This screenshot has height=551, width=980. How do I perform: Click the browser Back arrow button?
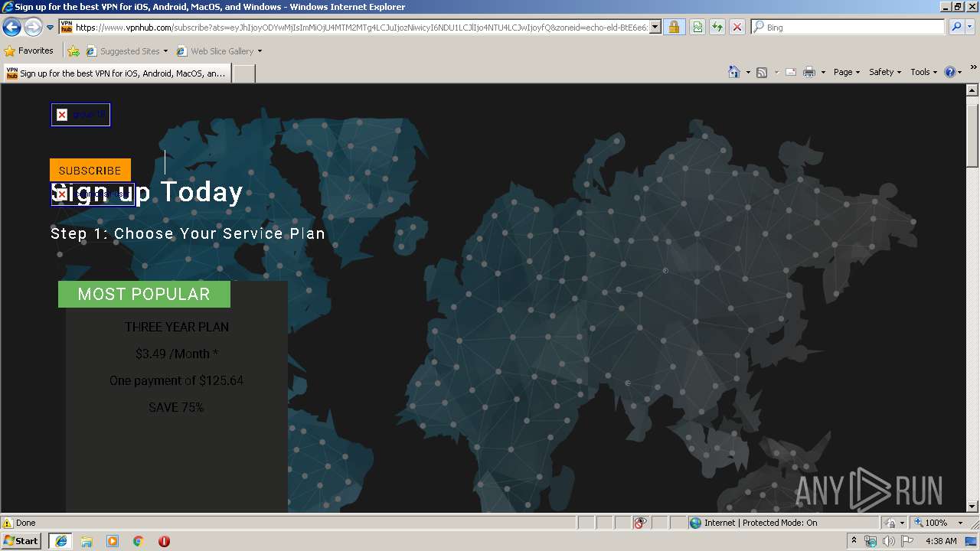[11, 28]
